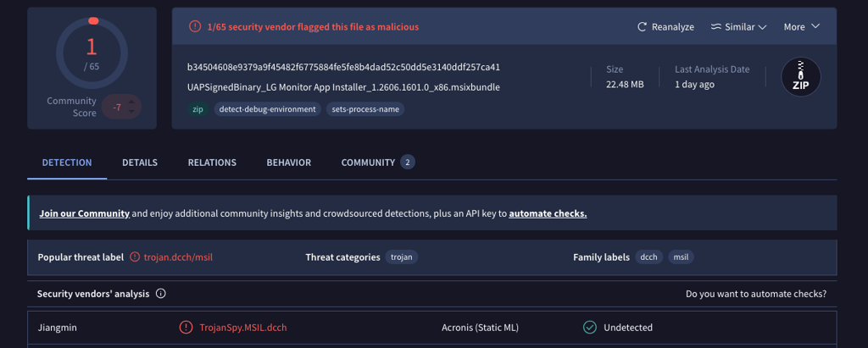Click the sets-process-name tag

click(365, 109)
